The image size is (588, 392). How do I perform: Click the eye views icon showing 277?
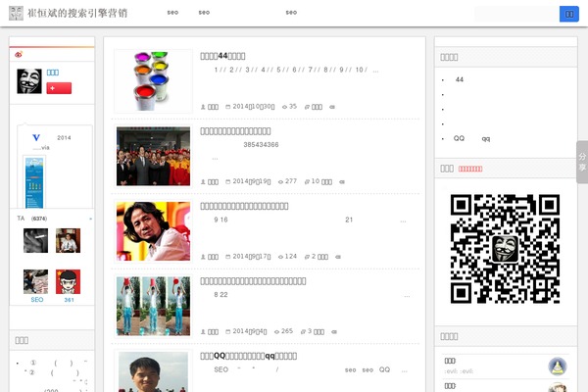point(280,182)
